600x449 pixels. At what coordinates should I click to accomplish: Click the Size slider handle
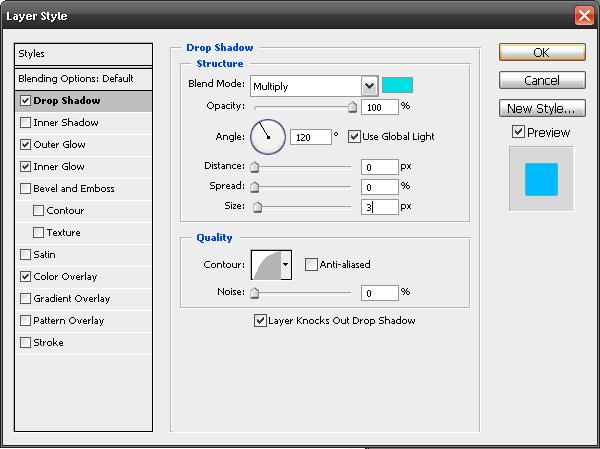coord(258,207)
